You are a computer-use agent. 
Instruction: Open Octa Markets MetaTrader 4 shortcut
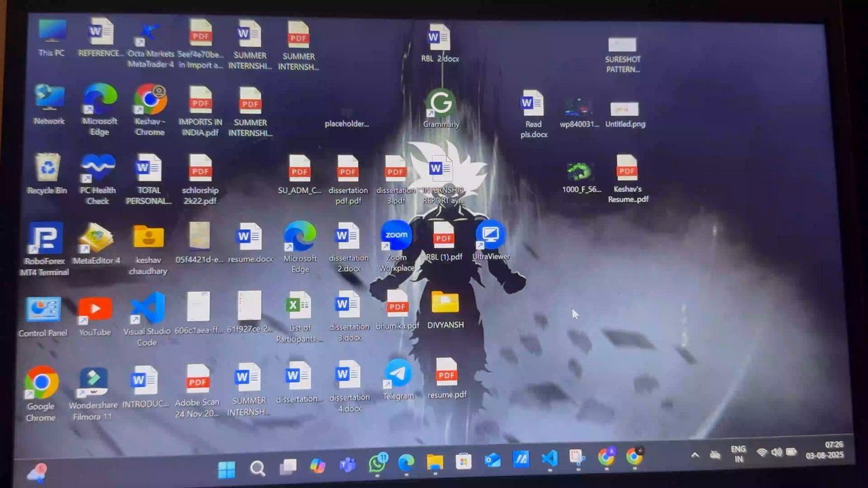click(151, 44)
